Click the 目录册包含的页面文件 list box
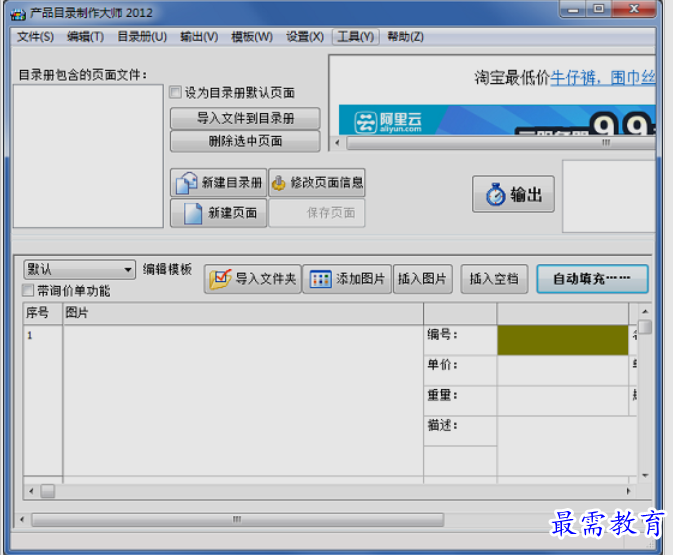This screenshot has width=673, height=555. [x=88, y=156]
